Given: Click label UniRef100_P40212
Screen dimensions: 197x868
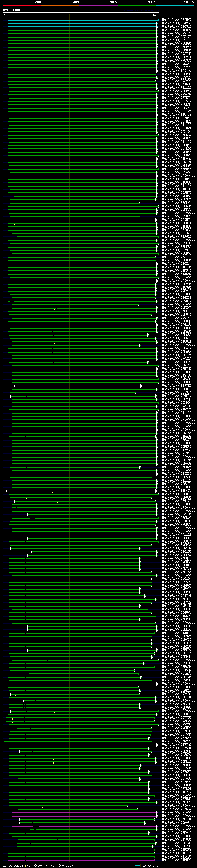Looking at the screenshot, I should coord(176,792).
